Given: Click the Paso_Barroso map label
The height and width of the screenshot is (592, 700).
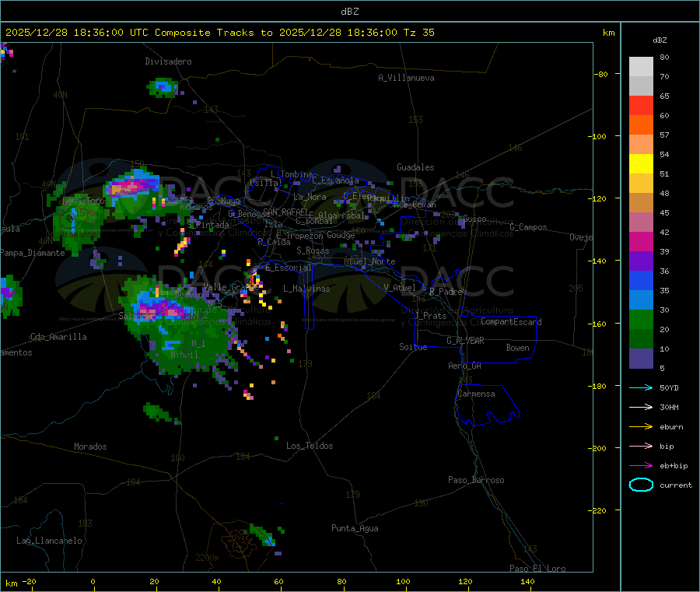Looking at the screenshot, I should [476, 480].
